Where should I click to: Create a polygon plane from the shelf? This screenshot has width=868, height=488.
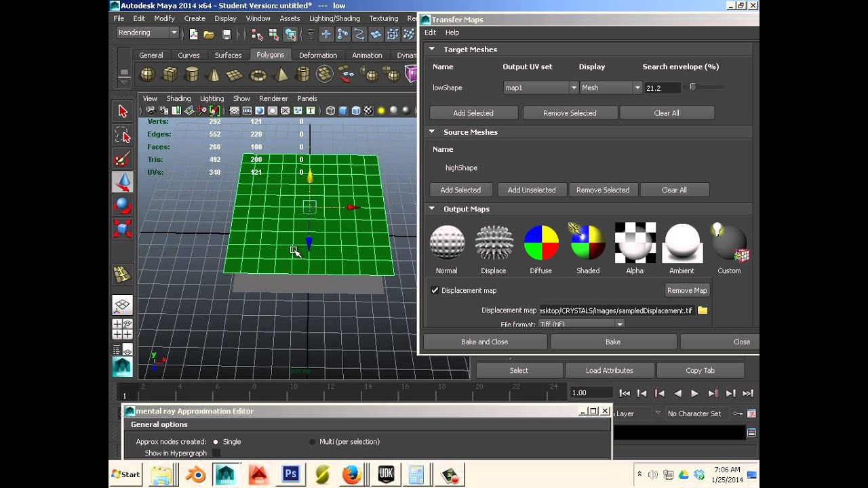click(x=235, y=74)
